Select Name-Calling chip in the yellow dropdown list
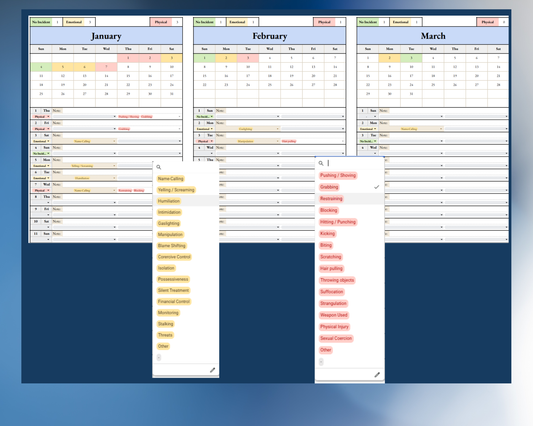Viewport: 533px width, 426px height. pyautogui.click(x=171, y=178)
